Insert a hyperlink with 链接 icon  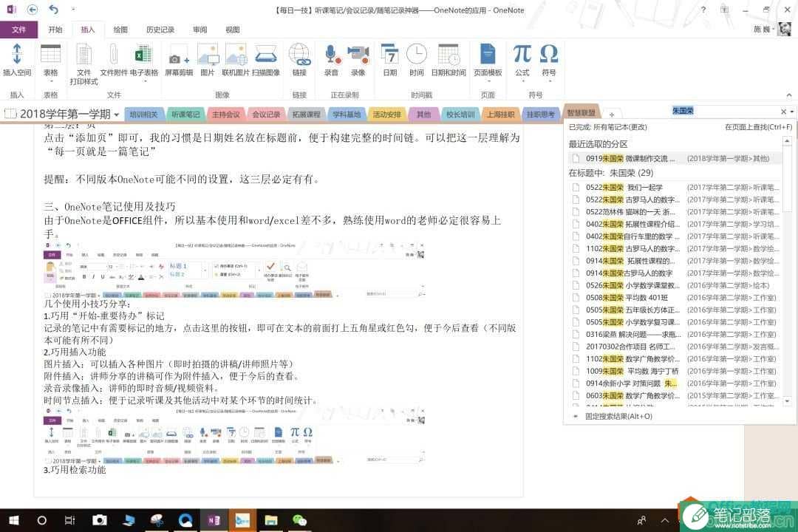tap(299, 54)
